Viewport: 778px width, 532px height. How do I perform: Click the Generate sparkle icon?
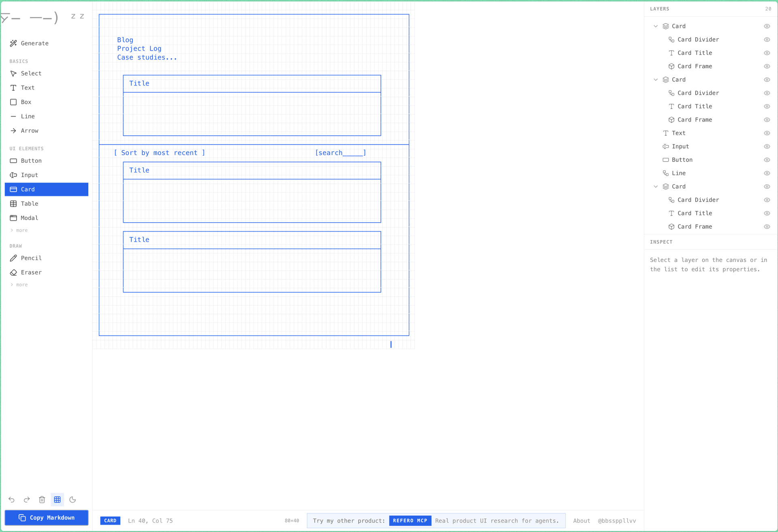[13, 43]
